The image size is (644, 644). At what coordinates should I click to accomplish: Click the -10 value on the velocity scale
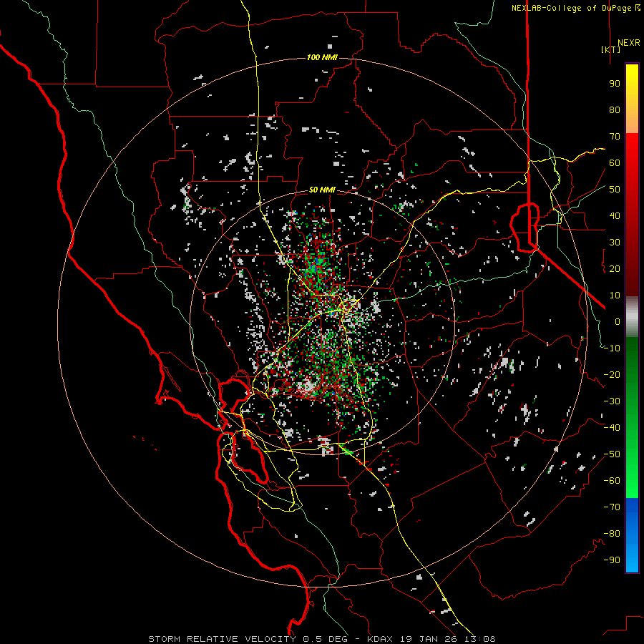612,348
